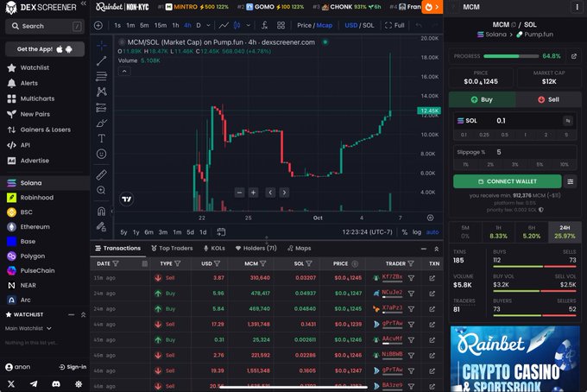587x392 pixels.
Task: Open the emoji sticker tool
Action: [x=102, y=154]
